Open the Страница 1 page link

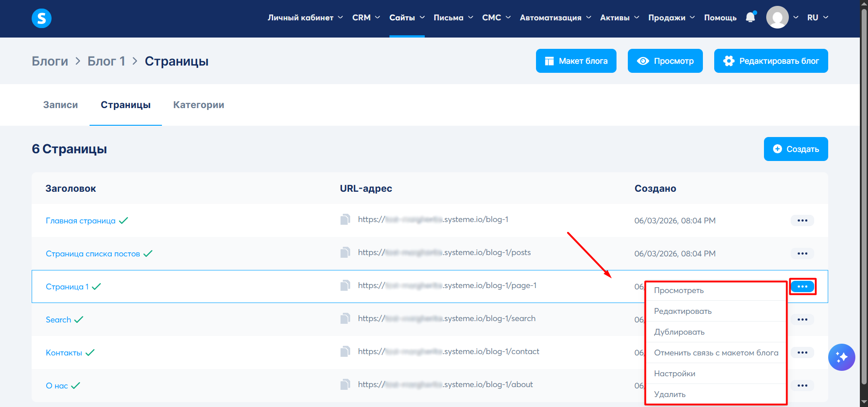tap(67, 287)
